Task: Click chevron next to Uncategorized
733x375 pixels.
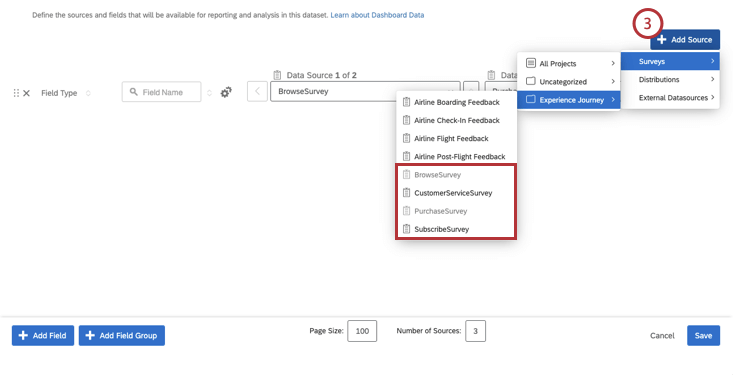Action: pyautogui.click(x=613, y=82)
